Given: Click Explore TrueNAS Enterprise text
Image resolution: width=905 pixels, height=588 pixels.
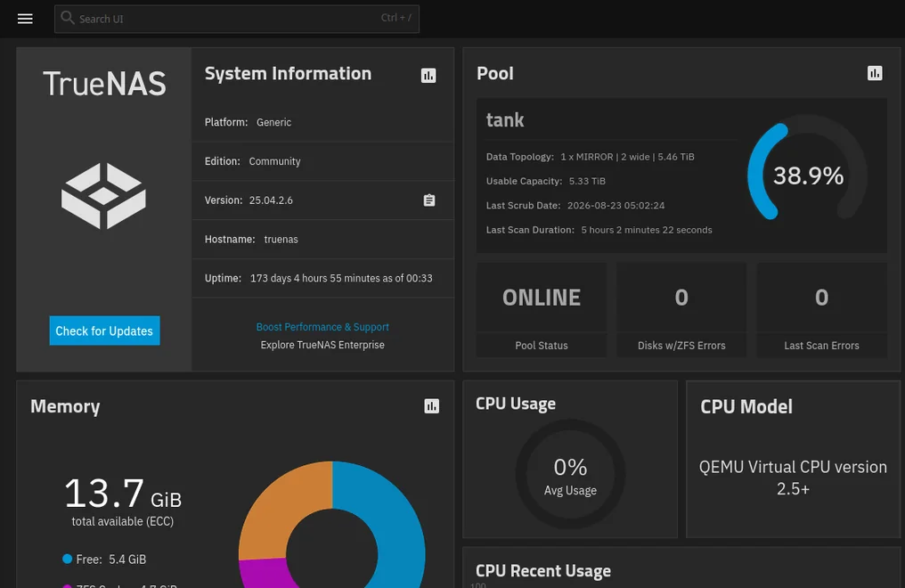Looking at the screenshot, I should pos(322,345).
